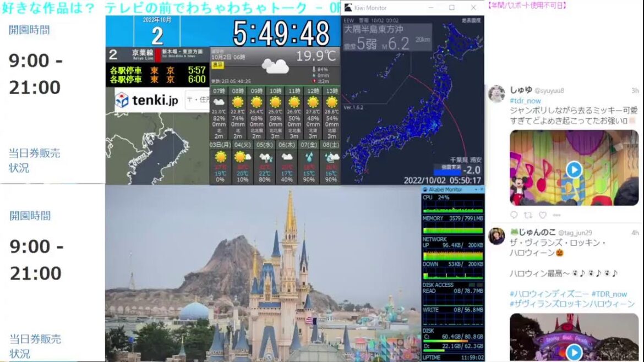Click the tenki.jp logo

pos(146,100)
